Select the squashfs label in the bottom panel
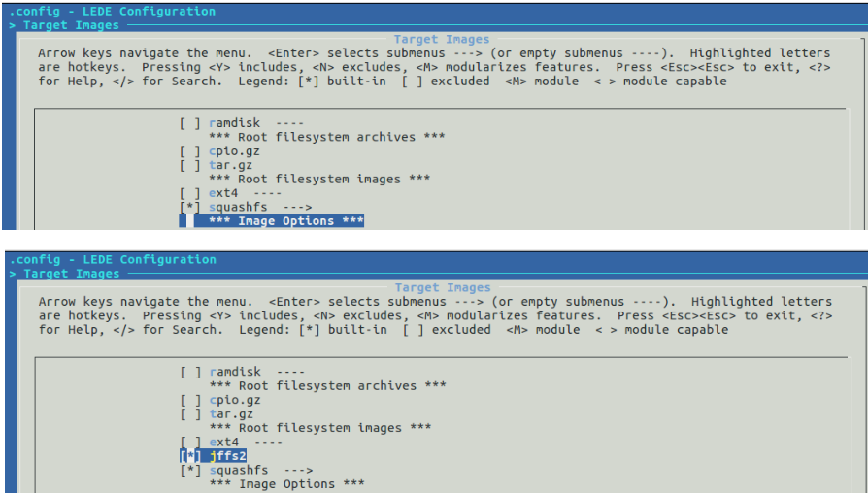 click(239, 471)
